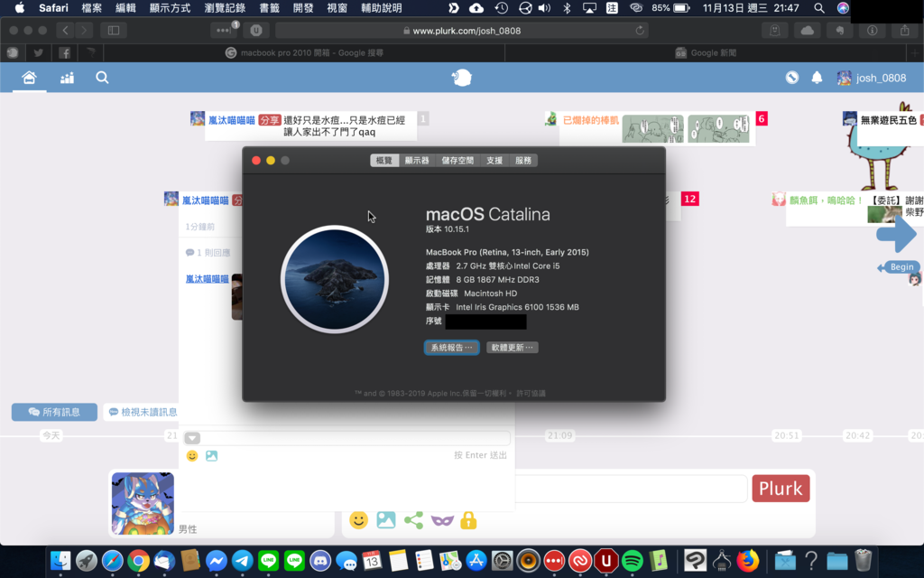The image size is (924, 578).
Task: Open the Apple menu
Action: click(20, 7)
